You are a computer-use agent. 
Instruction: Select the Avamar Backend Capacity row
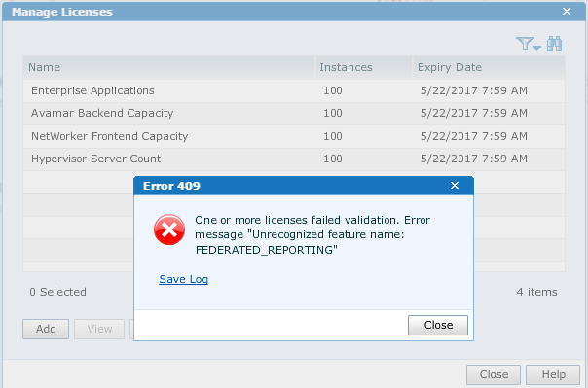(x=294, y=113)
